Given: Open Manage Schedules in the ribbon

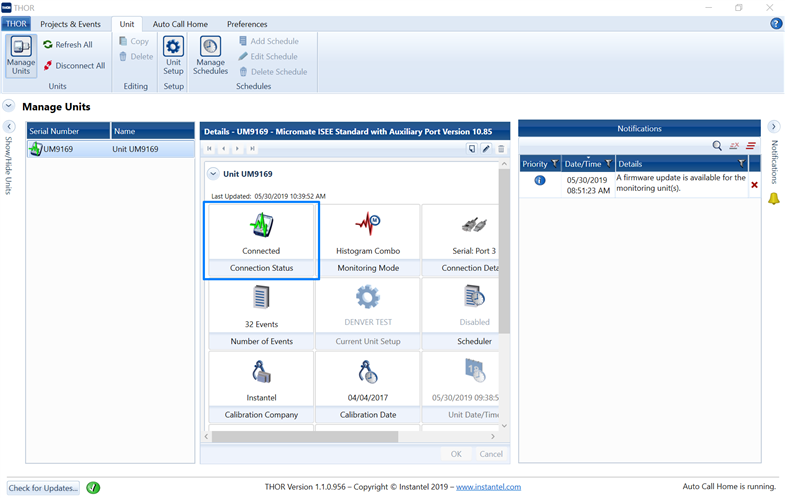Looking at the screenshot, I should (x=210, y=55).
